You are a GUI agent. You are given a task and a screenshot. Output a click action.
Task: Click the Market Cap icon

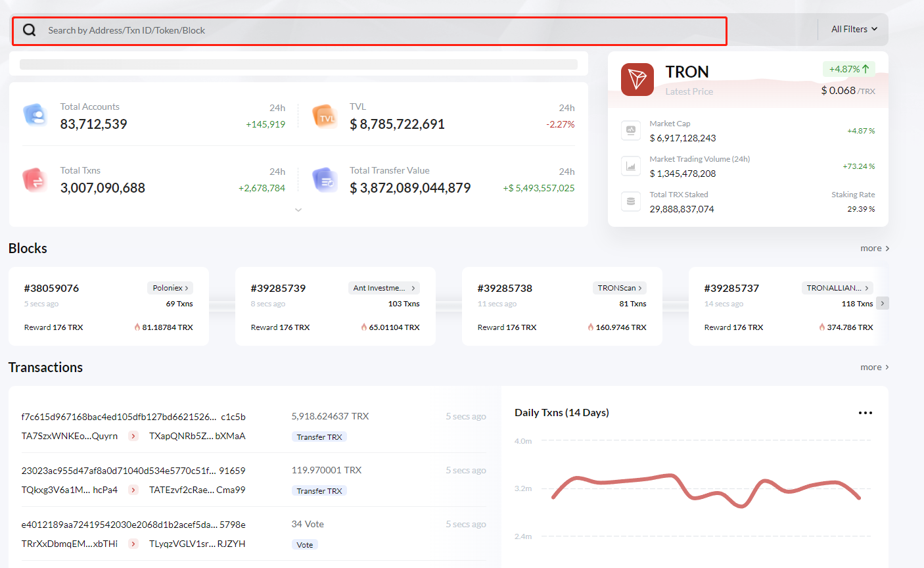630,131
